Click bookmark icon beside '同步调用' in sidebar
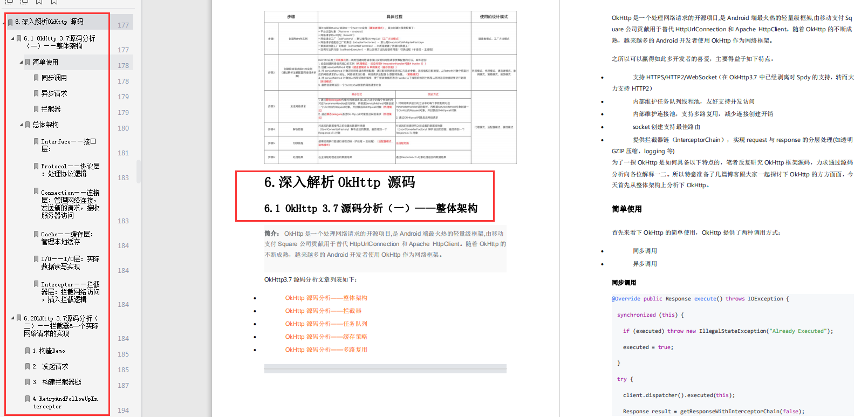 click(36, 78)
